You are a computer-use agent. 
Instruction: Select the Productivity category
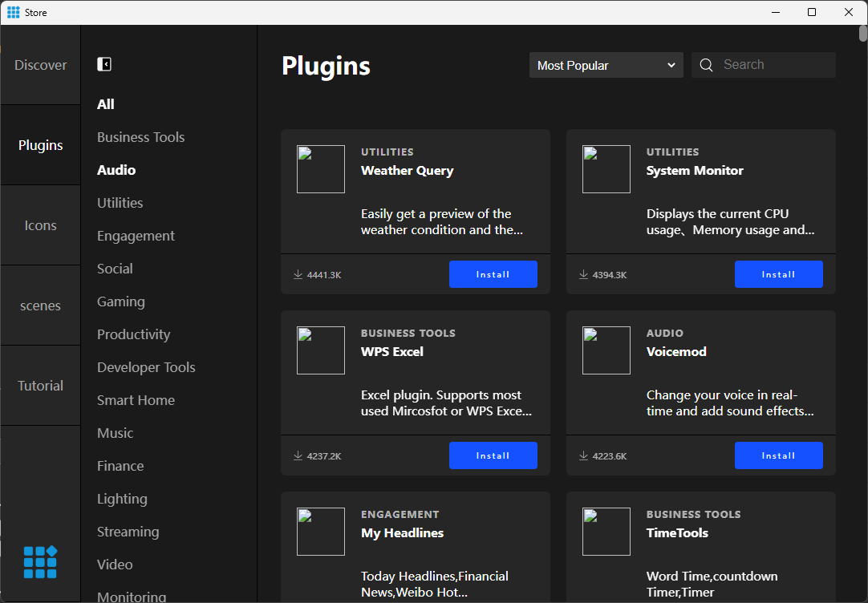(x=133, y=334)
